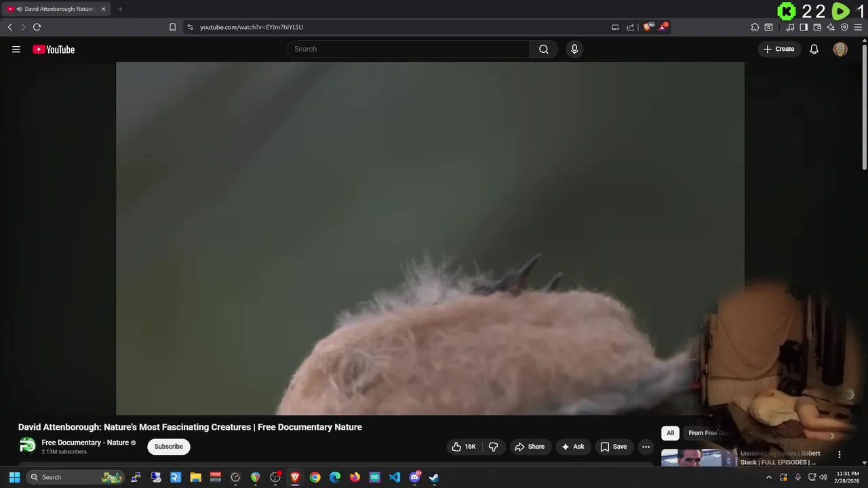Open more actions three-dot menu beside Save

click(646, 447)
